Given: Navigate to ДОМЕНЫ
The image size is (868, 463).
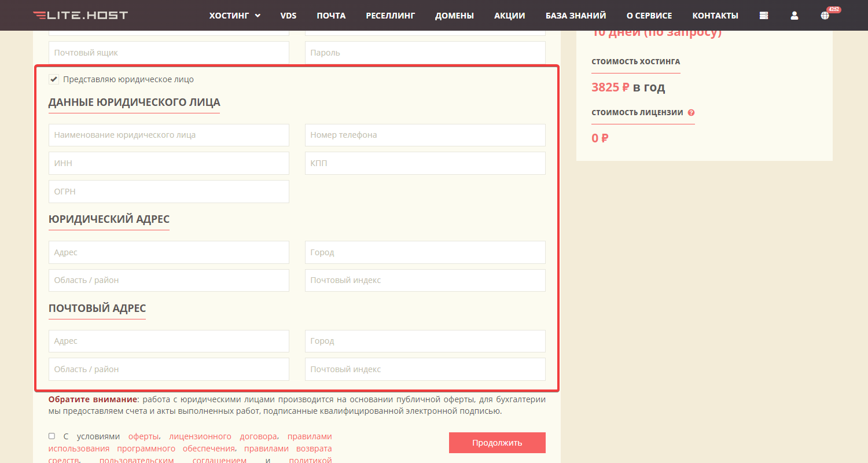Looking at the screenshot, I should point(454,16).
